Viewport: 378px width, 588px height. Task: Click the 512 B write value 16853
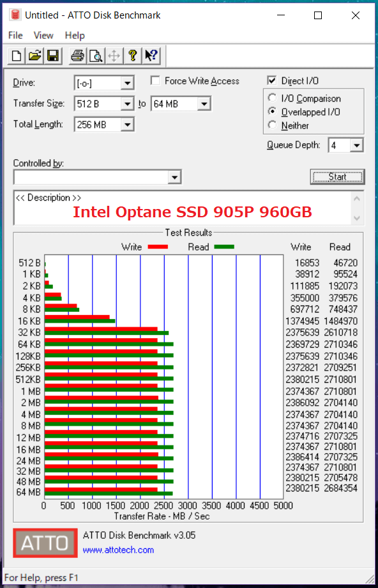point(307,263)
